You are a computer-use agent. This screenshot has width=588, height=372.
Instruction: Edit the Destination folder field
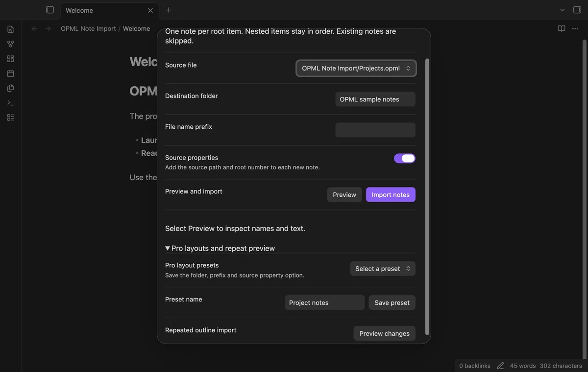point(375,99)
